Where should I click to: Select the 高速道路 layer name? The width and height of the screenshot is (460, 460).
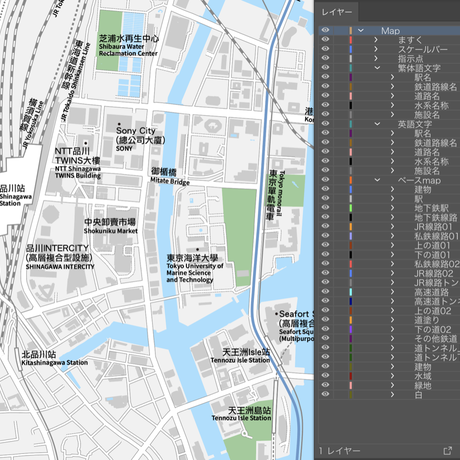point(431,292)
